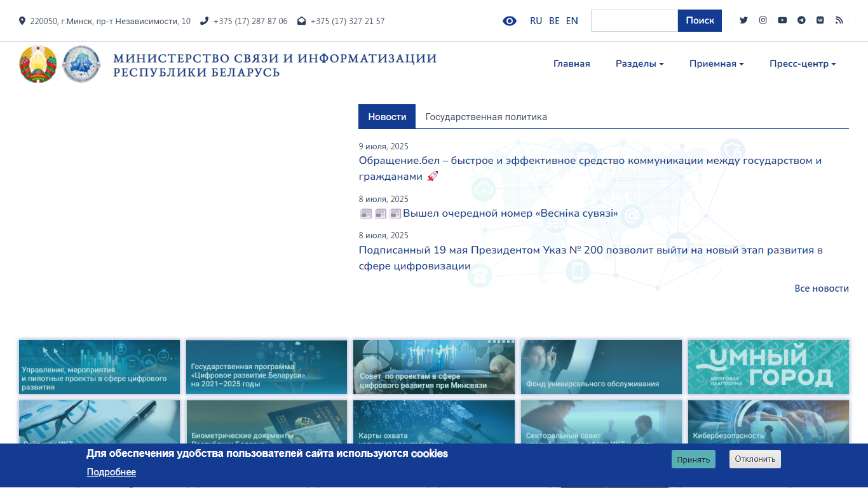Accept cookies with the Принять button
Image resolution: width=868 pixels, height=488 pixels.
693,459
